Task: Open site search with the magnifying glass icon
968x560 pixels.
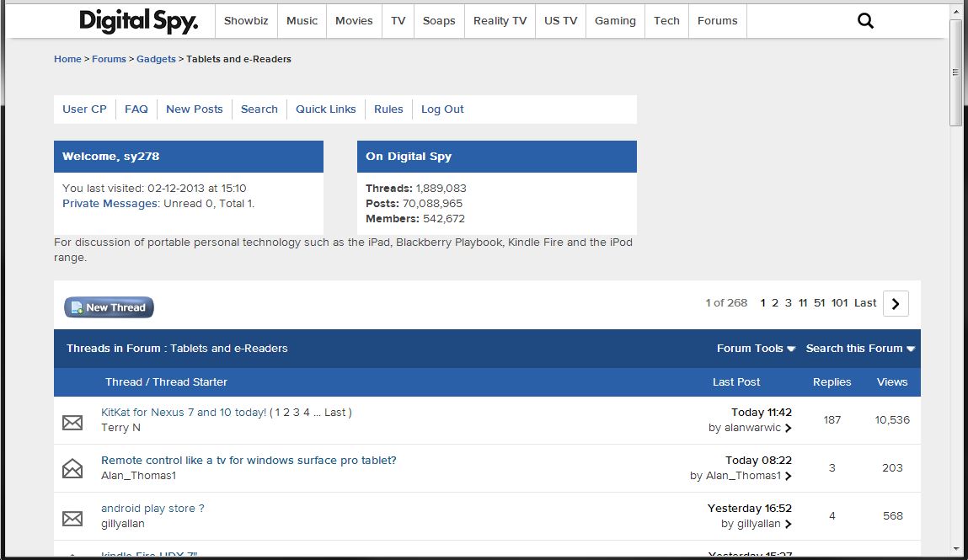Action: pos(865,19)
